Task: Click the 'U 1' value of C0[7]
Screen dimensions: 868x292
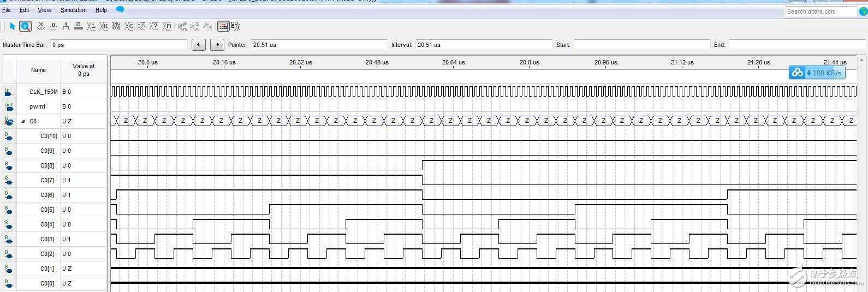Action: [67, 180]
